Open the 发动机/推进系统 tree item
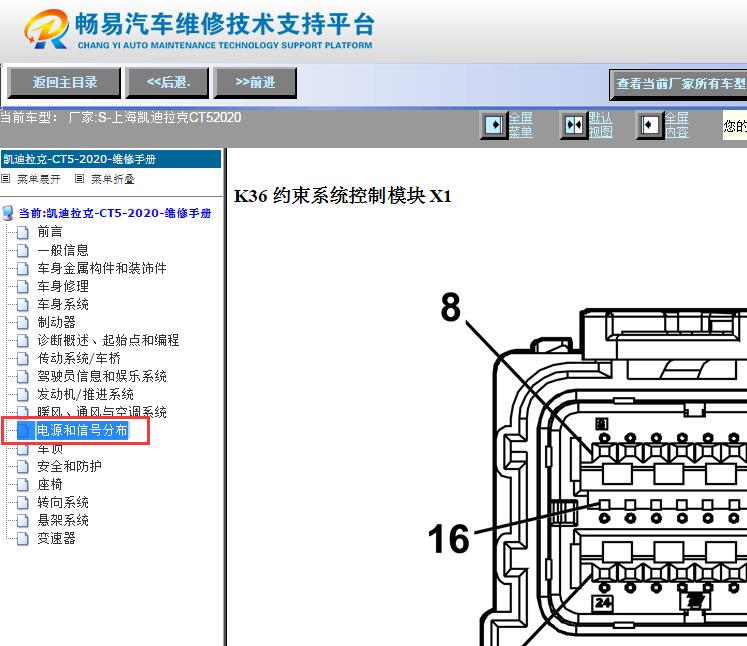This screenshot has height=646, width=747. 85,394
